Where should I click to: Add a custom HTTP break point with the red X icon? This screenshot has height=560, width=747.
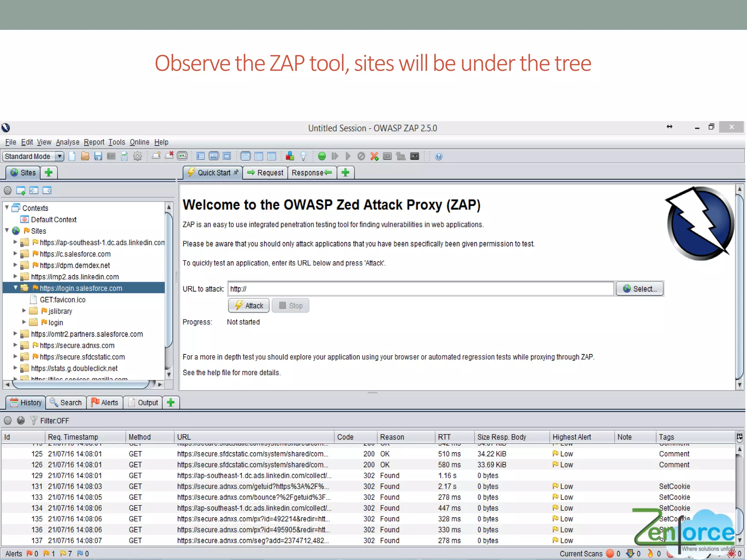[374, 156]
